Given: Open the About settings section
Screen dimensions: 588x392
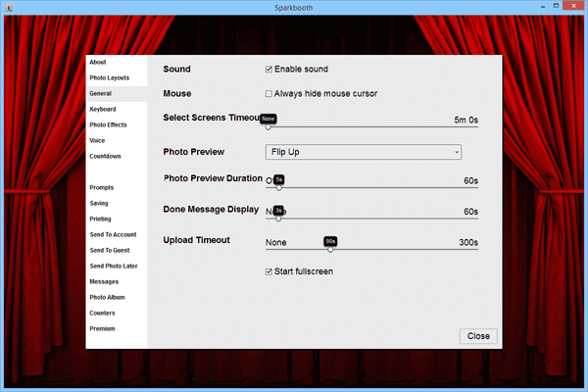Looking at the screenshot, I should tap(98, 62).
